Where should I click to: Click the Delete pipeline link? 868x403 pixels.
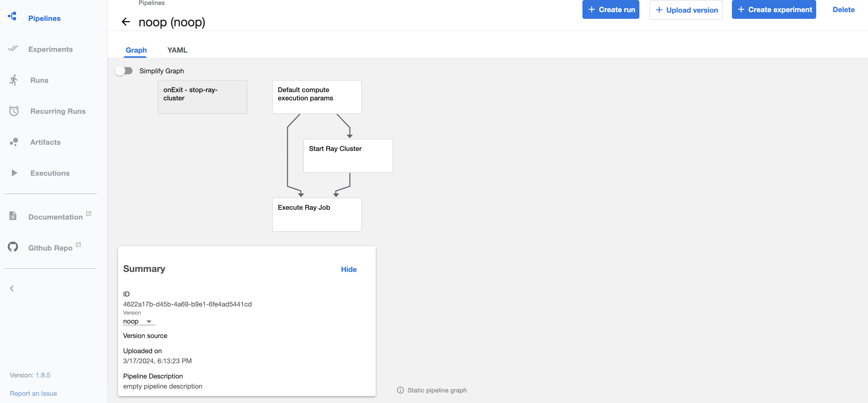tap(844, 10)
